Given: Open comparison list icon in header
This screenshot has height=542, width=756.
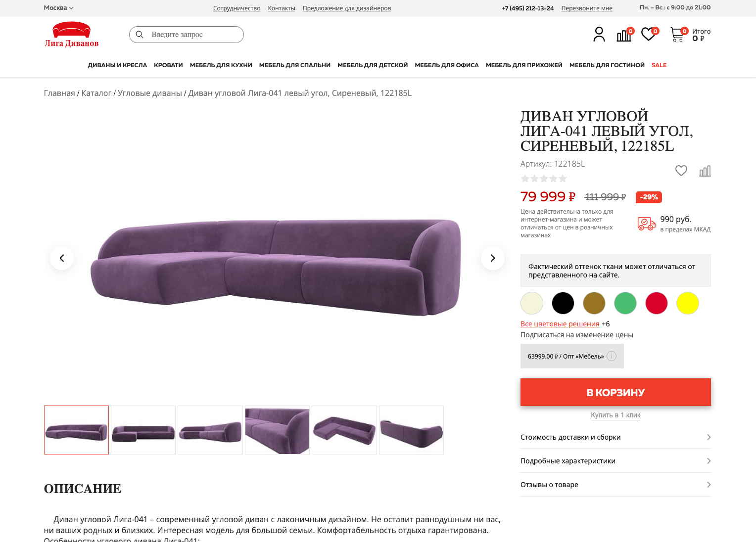Looking at the screenshot, I should 624,34.
